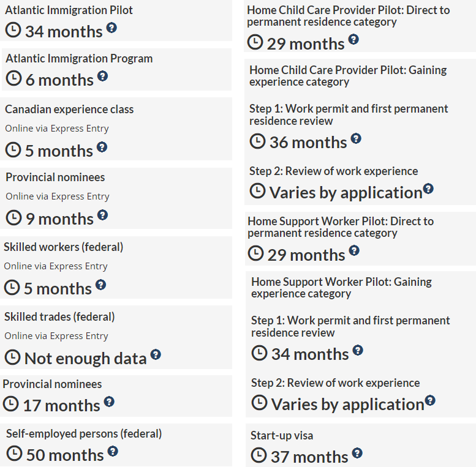Click the Start-up visa title
476x467 pixels.
point(281,436)
